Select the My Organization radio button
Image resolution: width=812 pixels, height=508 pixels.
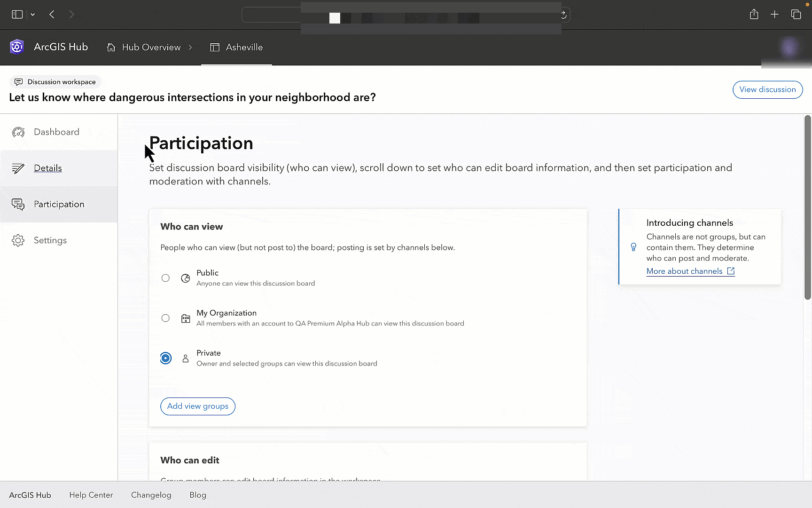[x=165, y=318]
